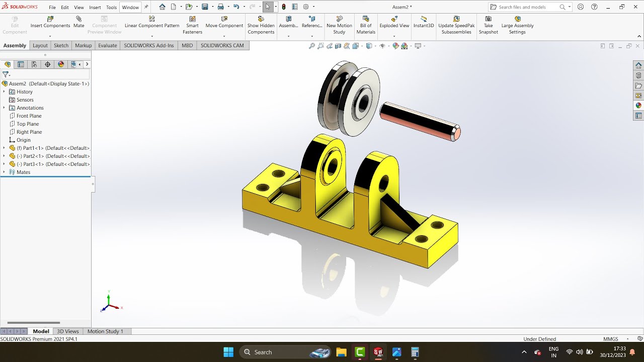Image resolution: width=644 pixels, height=362 pixels.
Task: Click the Section View icon
Action: tap(338, 46)
